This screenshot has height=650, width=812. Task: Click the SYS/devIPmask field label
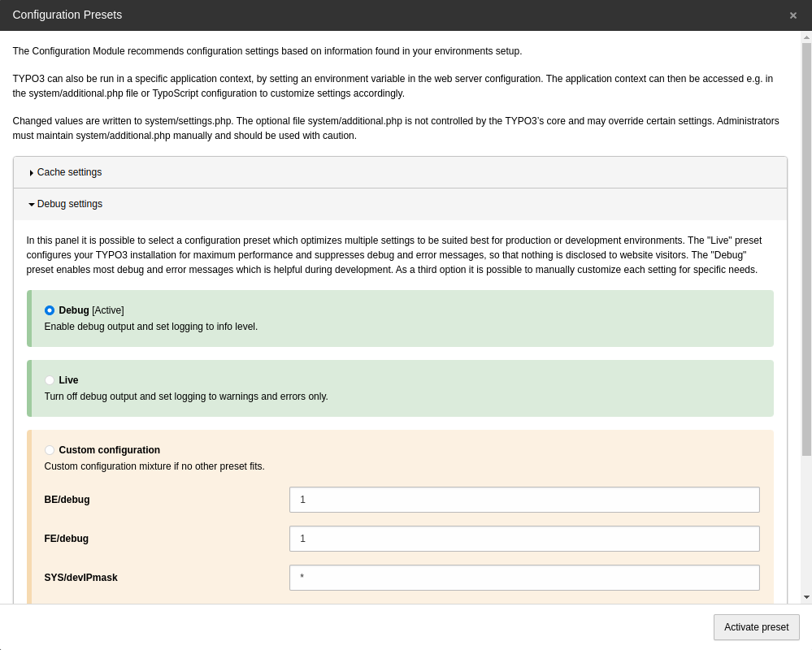[x=80, y=578]
